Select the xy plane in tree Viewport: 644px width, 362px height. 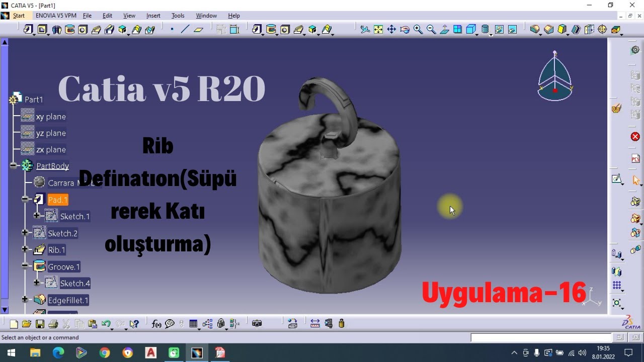point(51,117)
